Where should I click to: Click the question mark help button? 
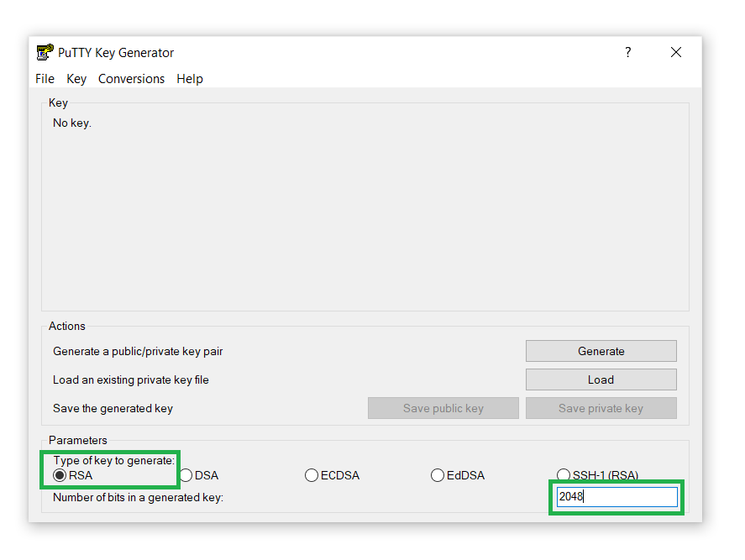(x=628, y=52)
